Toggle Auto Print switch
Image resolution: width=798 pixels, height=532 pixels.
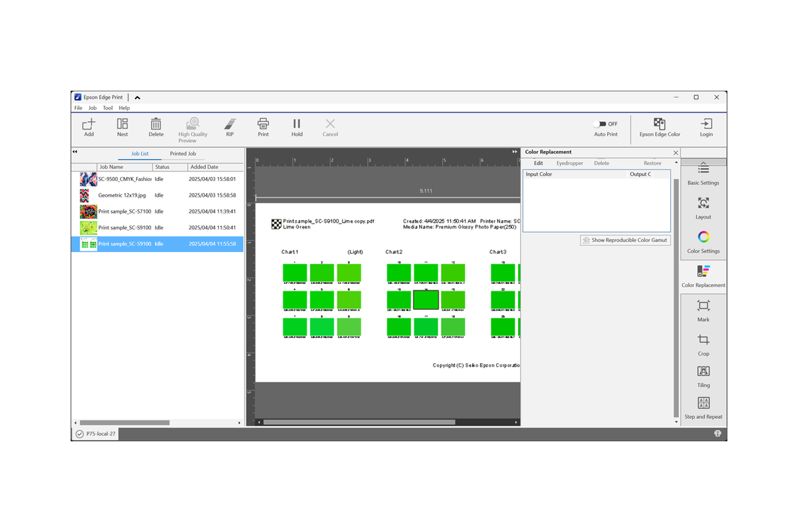pos(601,124)
